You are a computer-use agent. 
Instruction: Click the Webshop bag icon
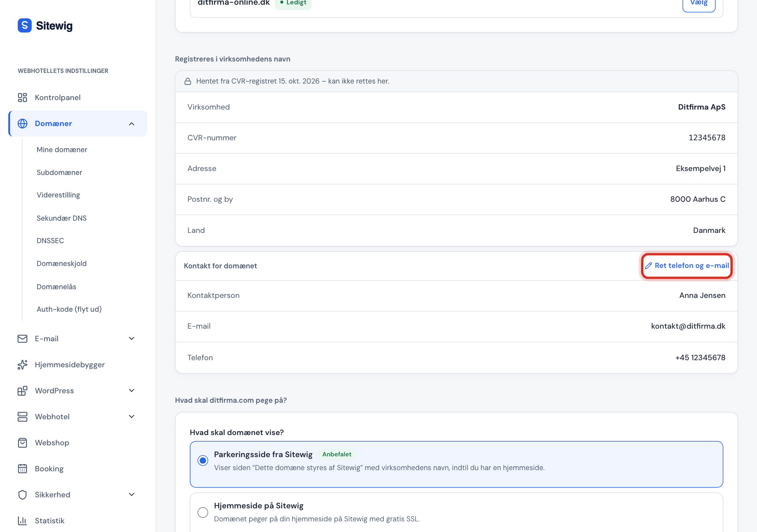[22, 443]
